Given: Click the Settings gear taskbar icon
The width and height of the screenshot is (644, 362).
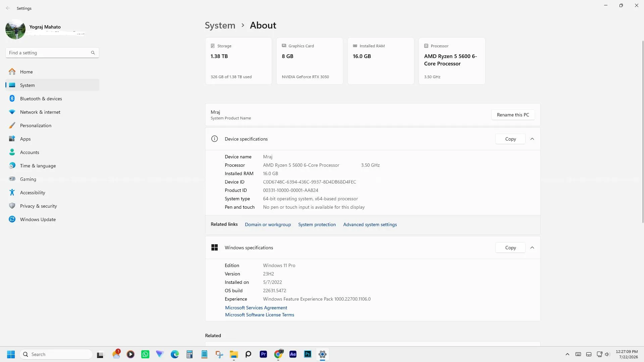Looking at the screenshot, I should [x=323, y=354].
